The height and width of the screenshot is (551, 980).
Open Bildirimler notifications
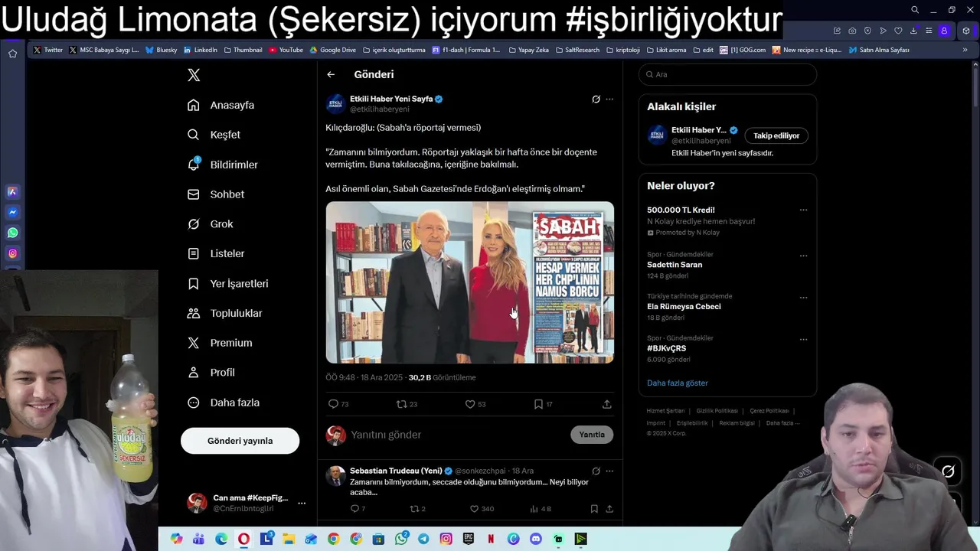tap(223, 165)
